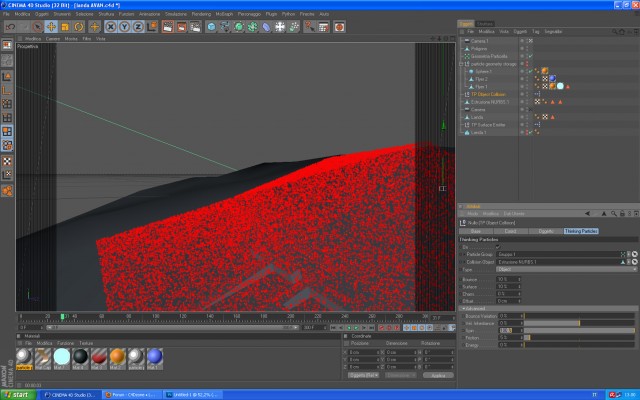640x400 pixels.
Task: Toggle visibility dot for Camera.1 object
Action: pos(522,41)
